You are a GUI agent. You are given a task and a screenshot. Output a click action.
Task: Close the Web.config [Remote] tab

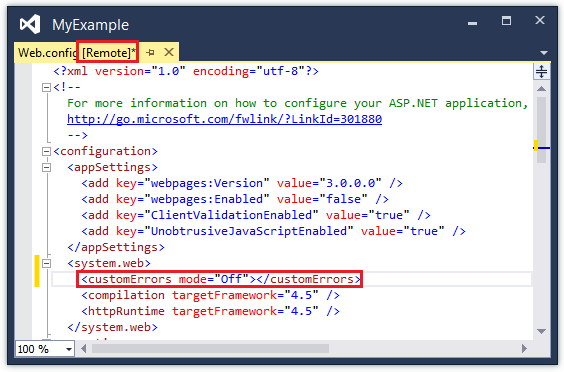coord(169,53)
